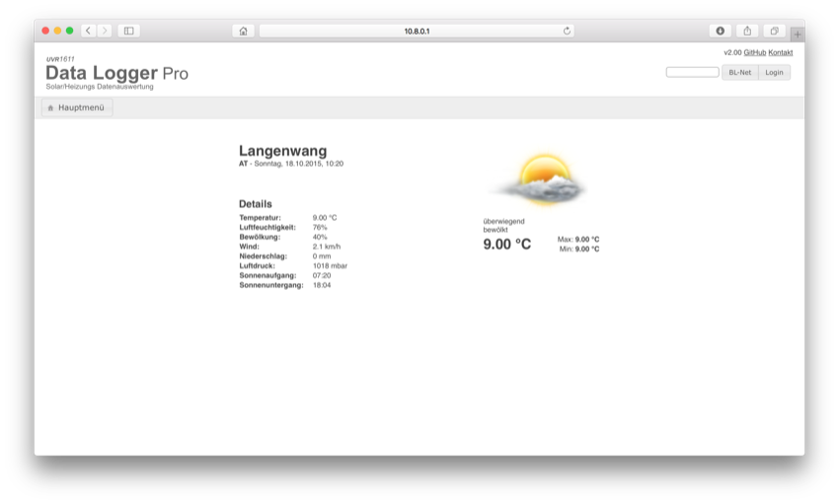
Task: Click the Solar/Heizungs Datenauswertung subtitle
Action: 100,87
